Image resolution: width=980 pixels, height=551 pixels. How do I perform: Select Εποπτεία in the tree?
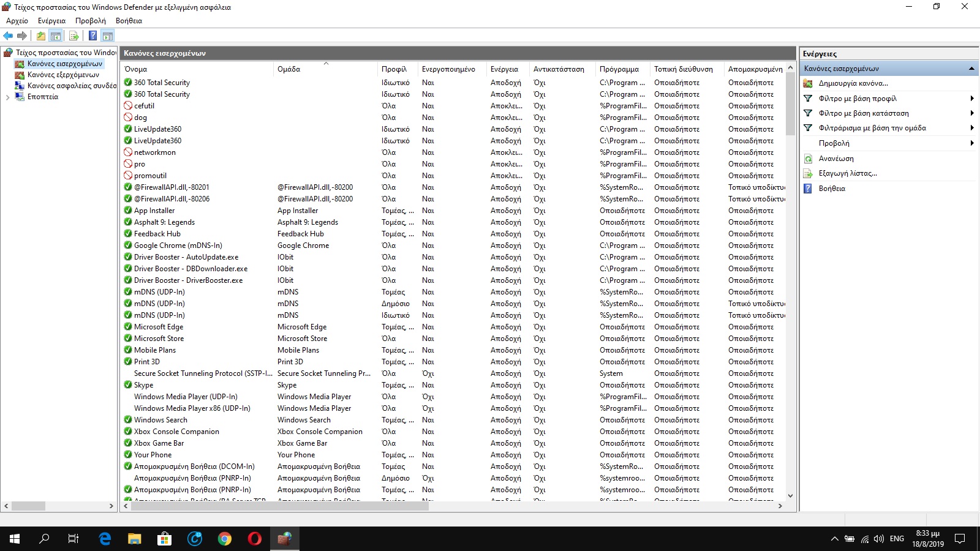(43, 97)
